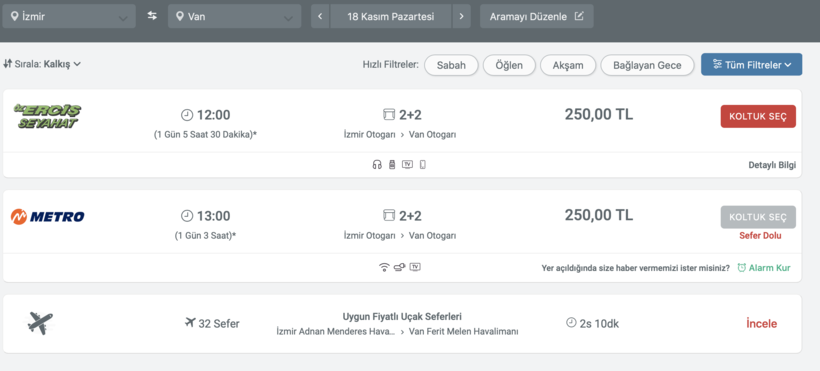Toggle the Öğlen quick filter

tap(509, 65)
